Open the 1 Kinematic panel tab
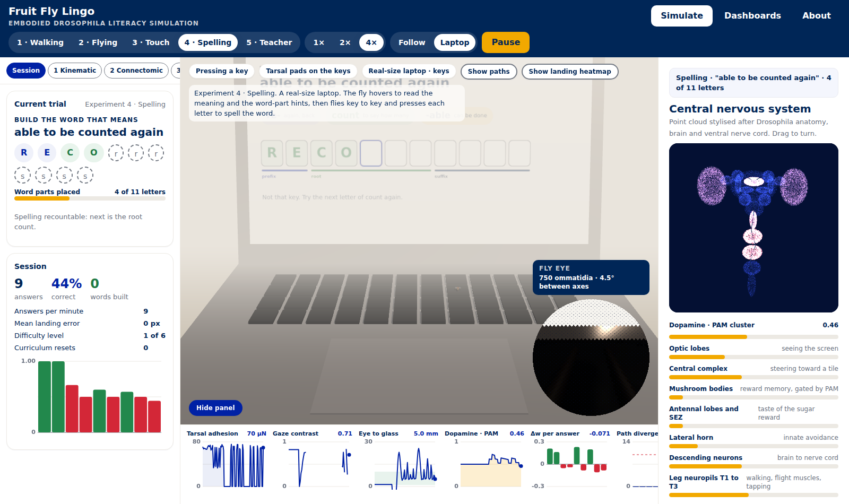Screen dimensions: 849x504 pyautogui.click(x=75, y=71)
